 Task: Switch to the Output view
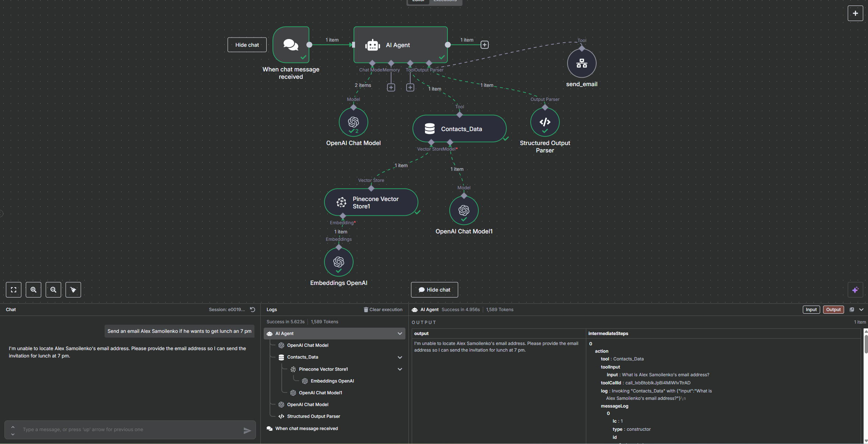[833, 310]
